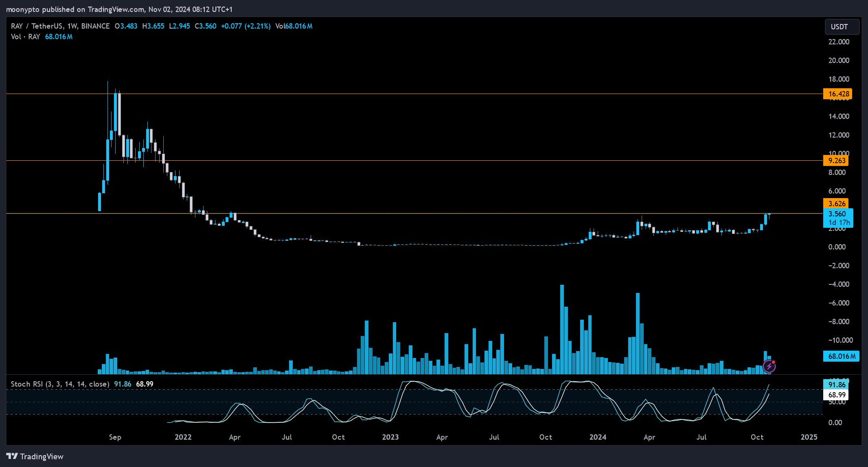
Task: Click the 68.99 Stoch RSI axis label
Action: click(836, 395)
